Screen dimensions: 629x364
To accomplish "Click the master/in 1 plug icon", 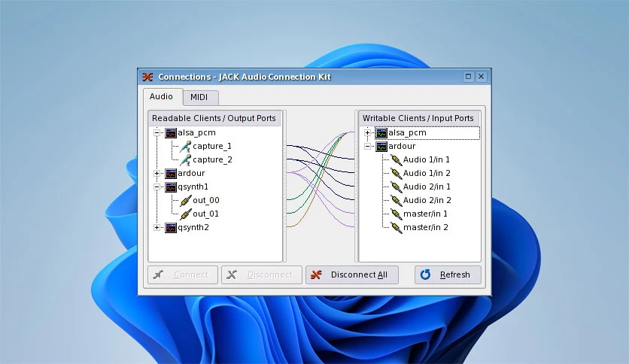I will click(397, 214).
